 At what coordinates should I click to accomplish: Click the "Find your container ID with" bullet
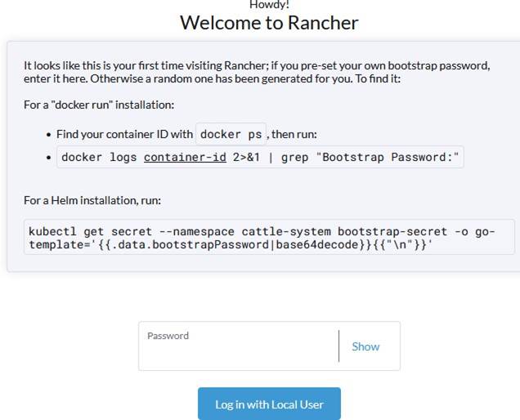(124, 135)
